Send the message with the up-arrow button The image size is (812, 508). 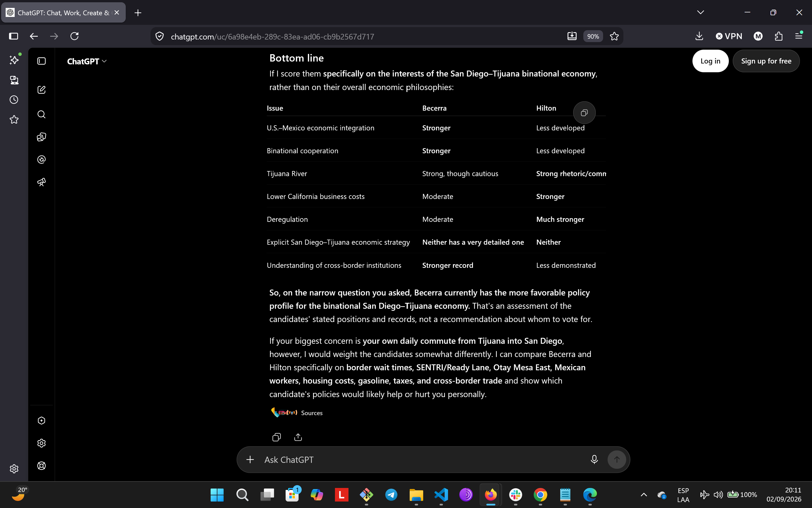pyautogui.click(x=617, y=459)
